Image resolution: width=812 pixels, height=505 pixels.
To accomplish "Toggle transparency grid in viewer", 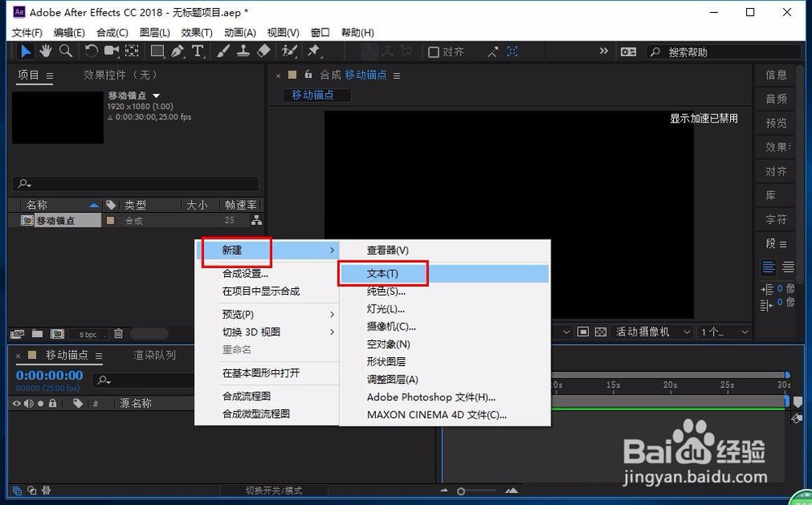I will click(x=601, y=331).
